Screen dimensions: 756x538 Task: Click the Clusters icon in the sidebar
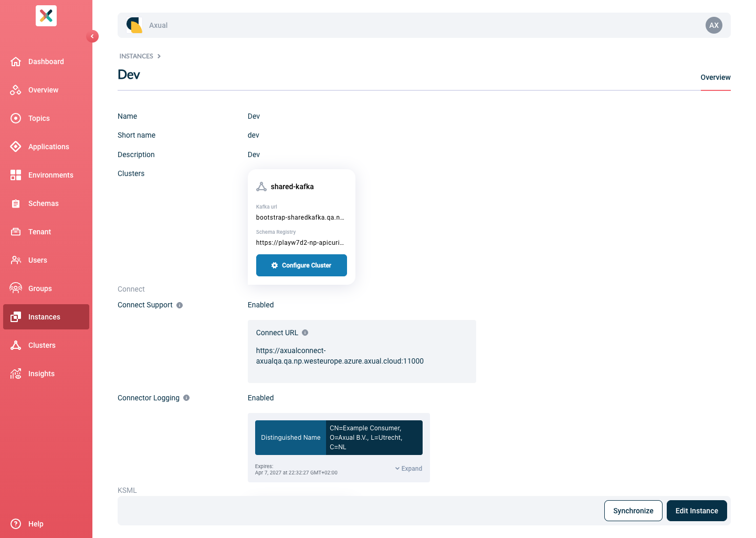(16, 345)
